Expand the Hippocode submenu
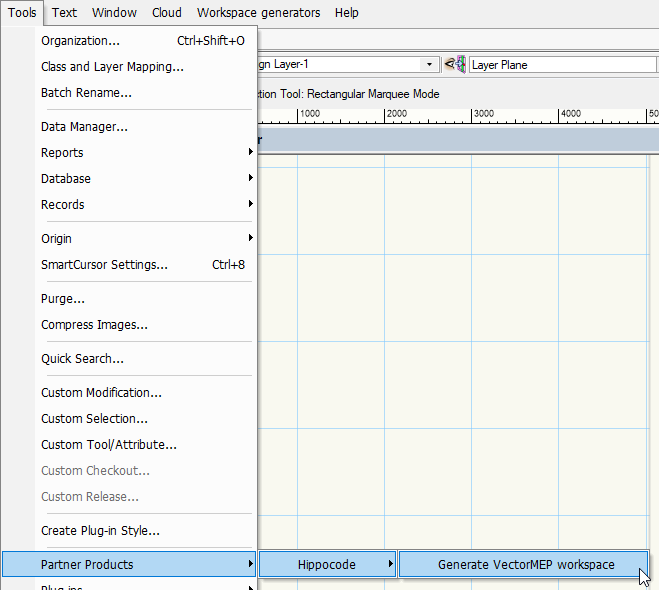The image size is (659, 590). point(327,564)
